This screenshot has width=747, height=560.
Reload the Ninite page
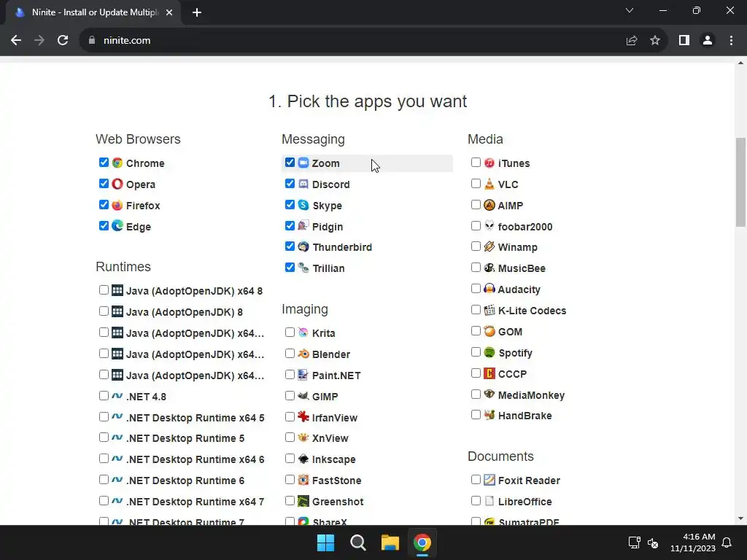point(63,41)
